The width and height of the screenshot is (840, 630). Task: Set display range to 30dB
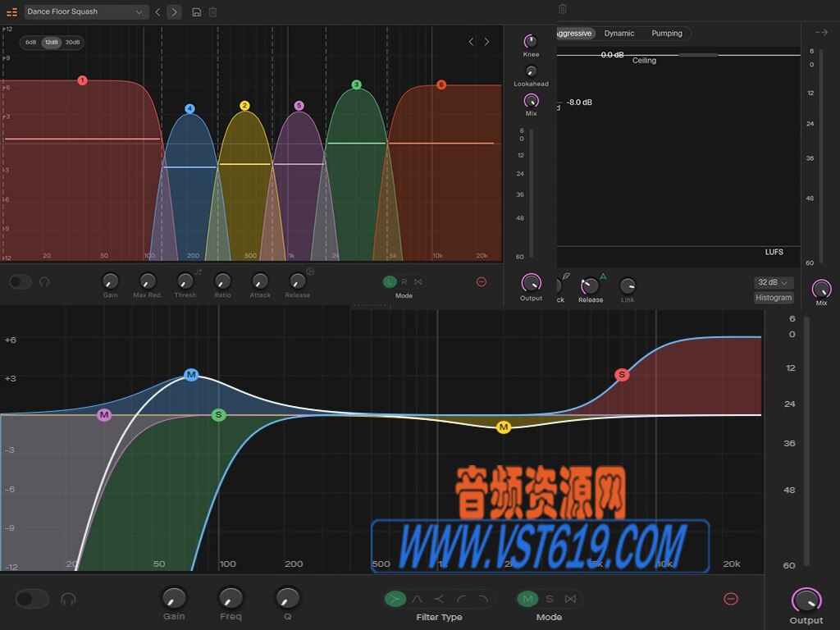[72, 43]
